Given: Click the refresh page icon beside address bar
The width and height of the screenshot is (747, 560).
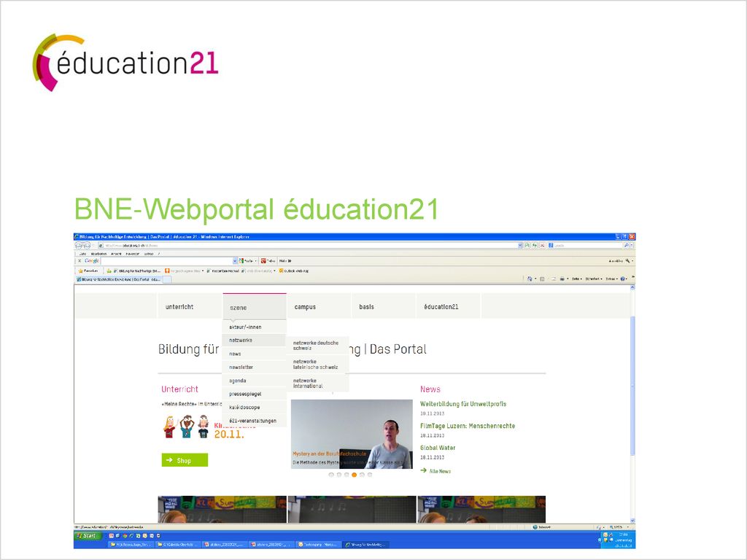Looking at the screenshot, I should 535,246.
